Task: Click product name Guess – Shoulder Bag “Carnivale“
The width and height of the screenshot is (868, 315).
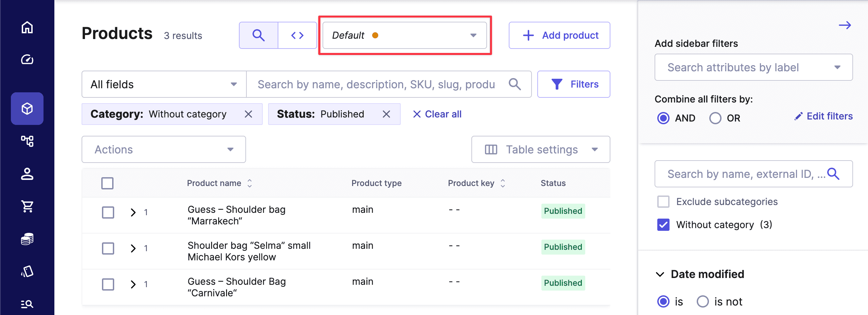Action: 237,287
